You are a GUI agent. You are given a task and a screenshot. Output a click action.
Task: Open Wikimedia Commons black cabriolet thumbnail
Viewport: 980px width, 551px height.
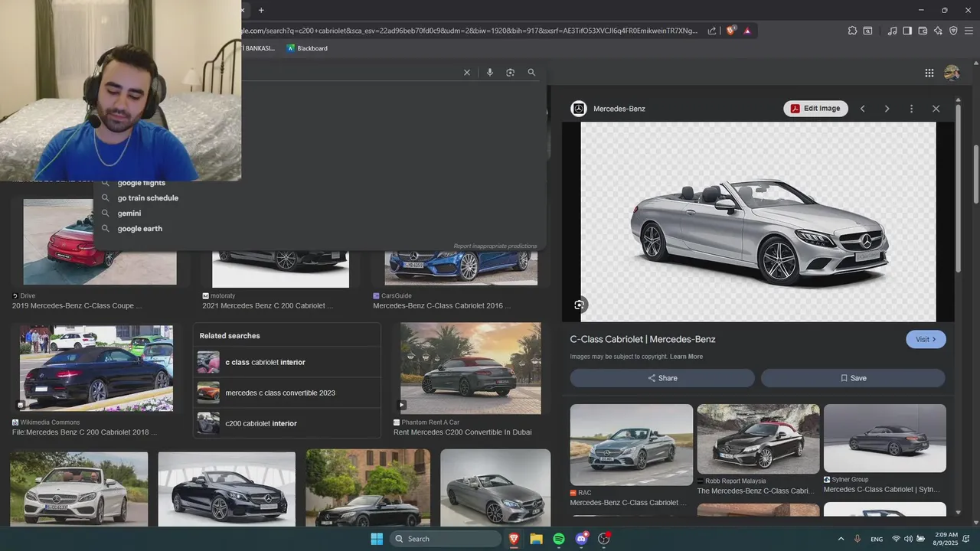click(x=96, y=368)
